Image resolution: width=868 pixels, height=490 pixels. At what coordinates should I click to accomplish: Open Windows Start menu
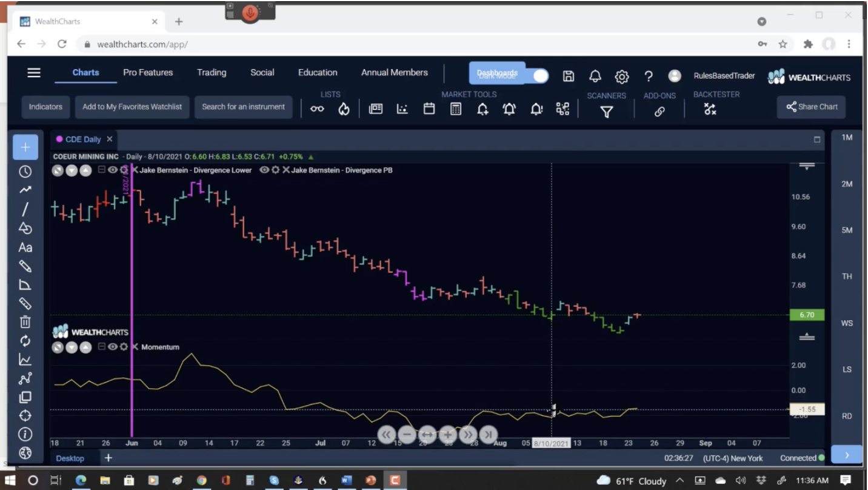(10, 480)
